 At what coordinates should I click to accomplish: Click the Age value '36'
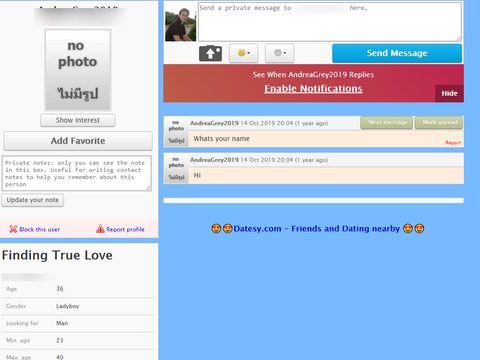[60, 289]
